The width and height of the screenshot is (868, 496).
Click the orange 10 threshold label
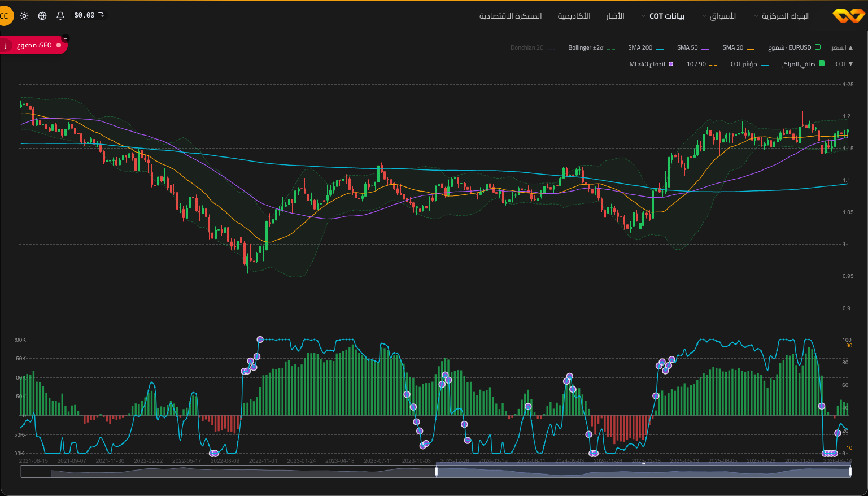tap(849, 448)
